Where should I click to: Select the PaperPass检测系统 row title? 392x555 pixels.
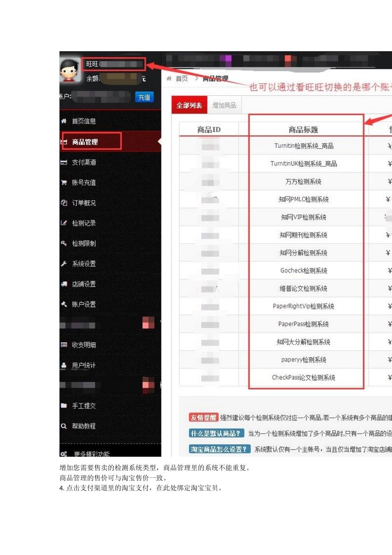click(303, 324)
